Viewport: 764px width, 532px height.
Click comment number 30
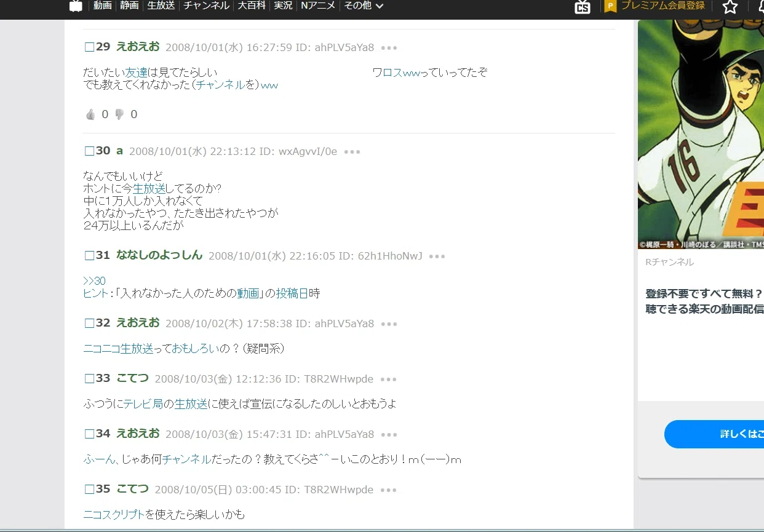(x=103, y=151)
